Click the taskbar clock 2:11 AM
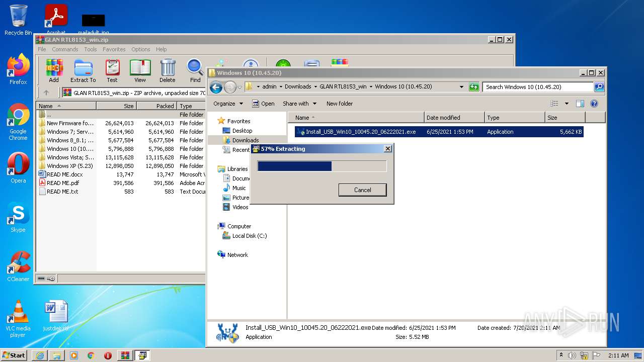The image size is (644, 362). click(618, 355)
